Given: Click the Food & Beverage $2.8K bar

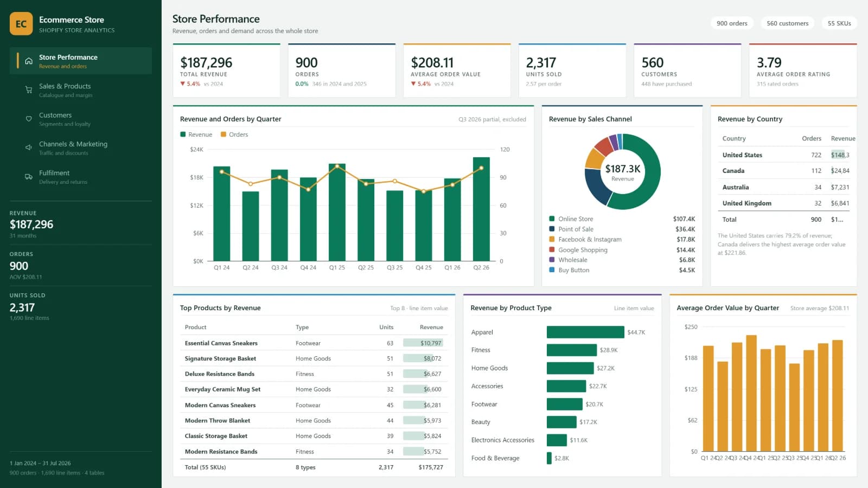Looking at the screenshot, I should click(x=549, y=458).
